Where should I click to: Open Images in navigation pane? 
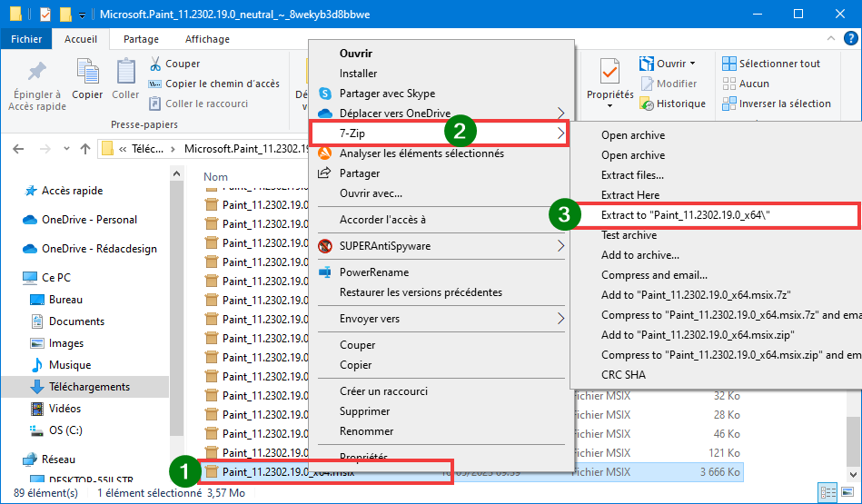[x=58, y=343]
